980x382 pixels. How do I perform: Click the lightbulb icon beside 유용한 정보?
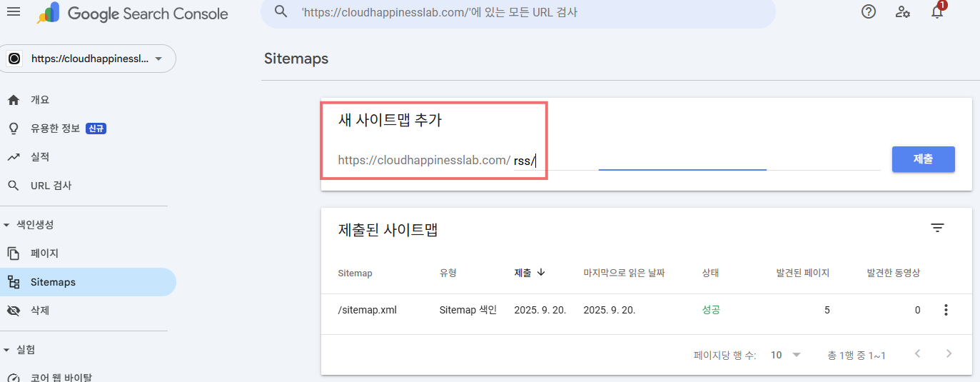point(14,129)
